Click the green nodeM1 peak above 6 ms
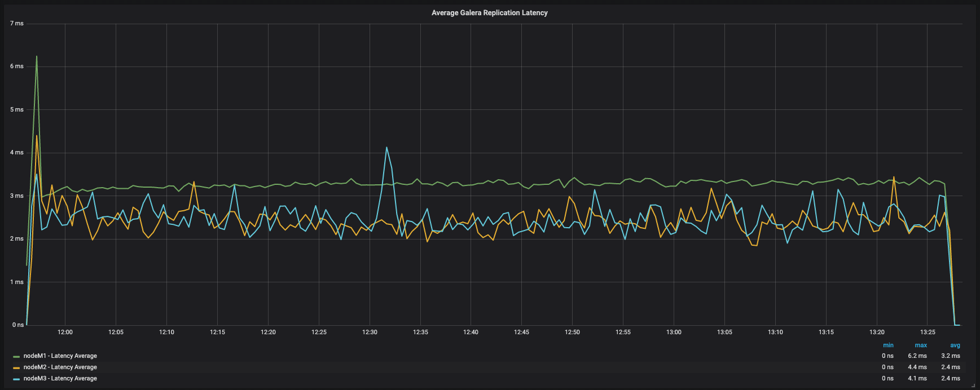The height and width of the screenshot is (390, 980). 37,56
